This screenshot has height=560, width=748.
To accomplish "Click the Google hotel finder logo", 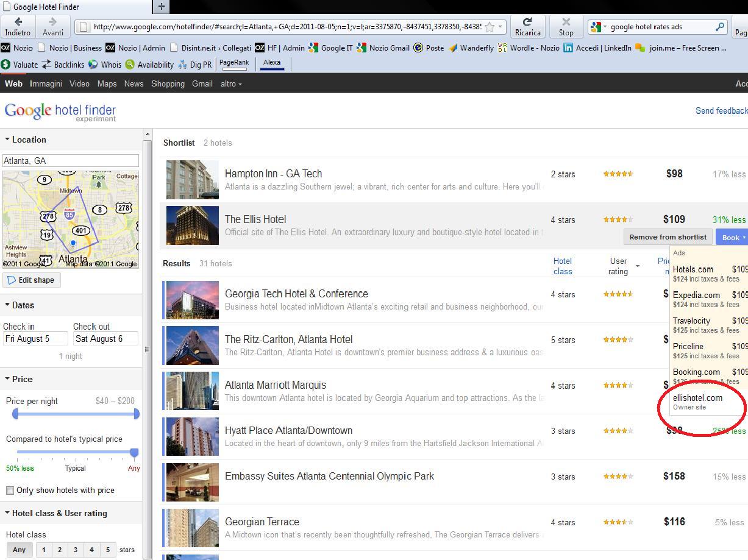I will 60,112.
